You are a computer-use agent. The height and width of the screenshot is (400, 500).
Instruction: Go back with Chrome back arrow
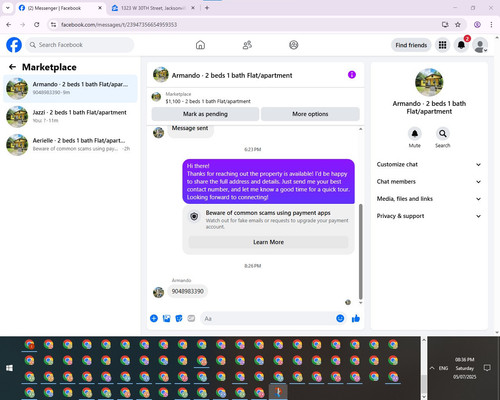tap(9, 25)
